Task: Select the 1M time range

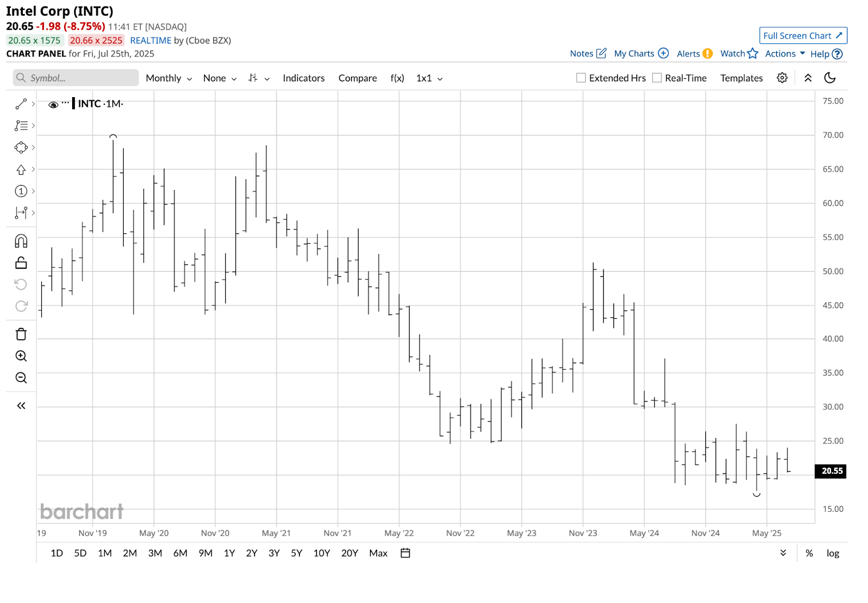Action: 105,553
